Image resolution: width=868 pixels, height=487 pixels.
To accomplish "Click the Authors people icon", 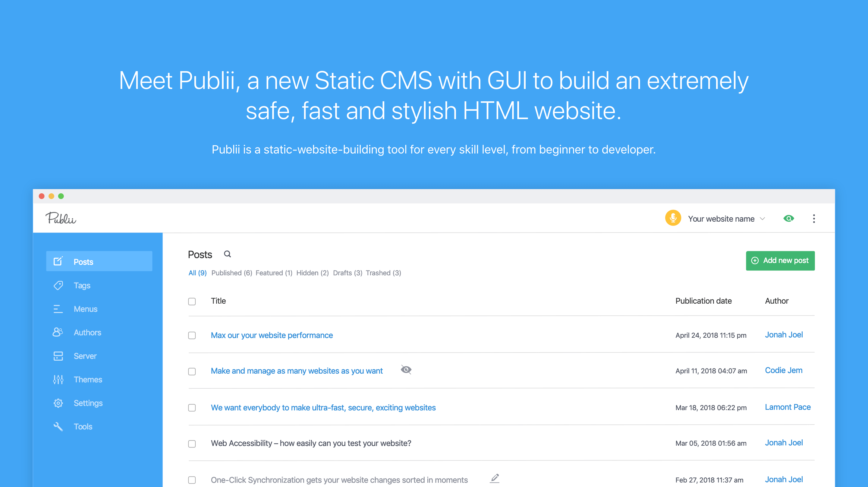I will (x=58, y=332).
